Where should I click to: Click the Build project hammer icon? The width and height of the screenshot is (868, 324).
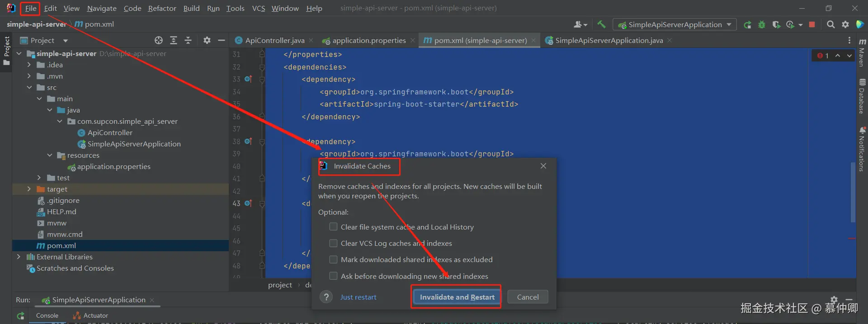601,24
